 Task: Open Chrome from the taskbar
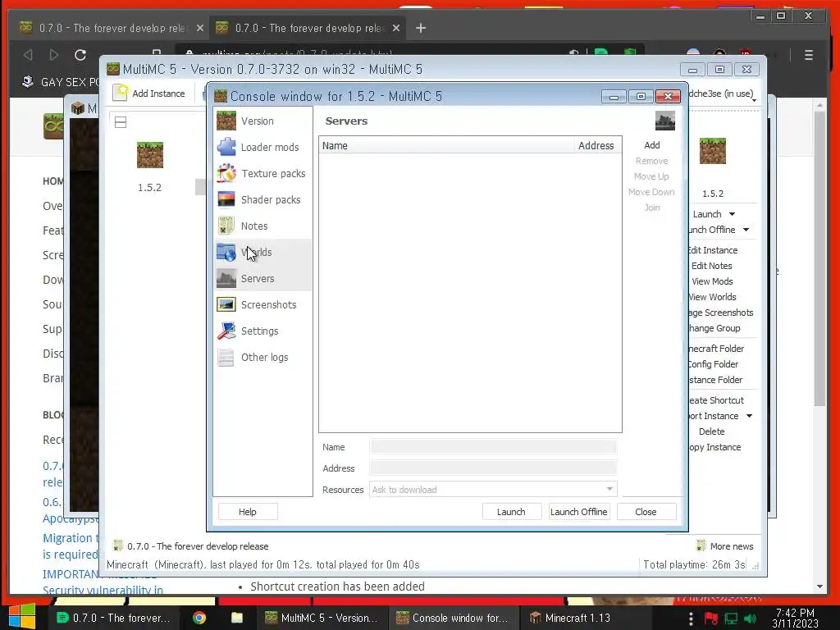tap(199, 618)
